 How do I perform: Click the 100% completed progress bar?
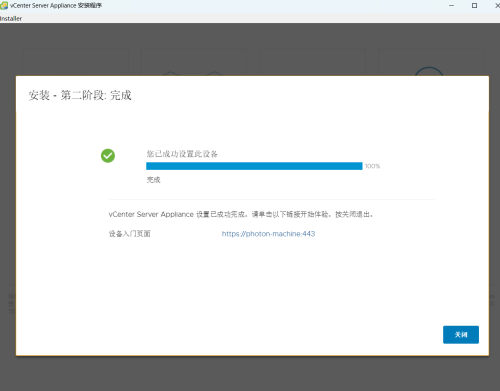[254, 166]
